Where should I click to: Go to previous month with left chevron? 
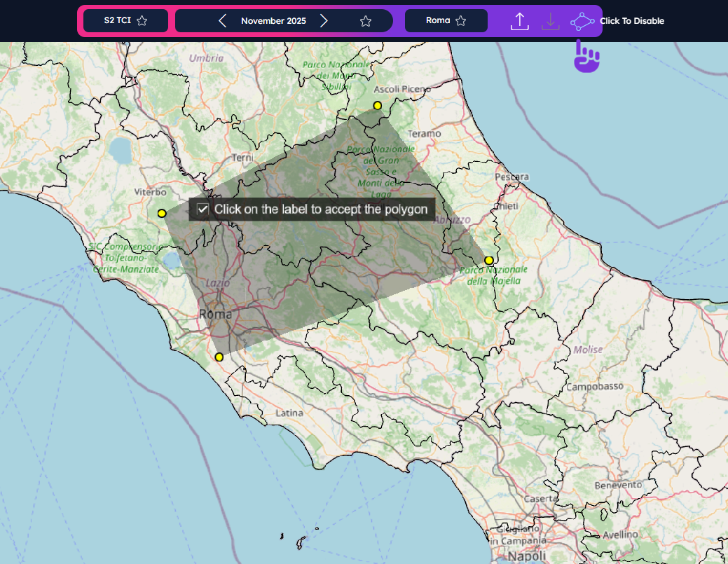click(x=223, y=21)
